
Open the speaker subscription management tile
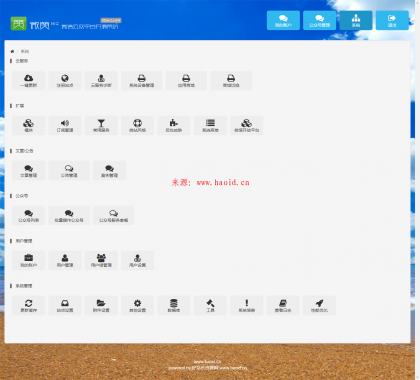[65, 125]
